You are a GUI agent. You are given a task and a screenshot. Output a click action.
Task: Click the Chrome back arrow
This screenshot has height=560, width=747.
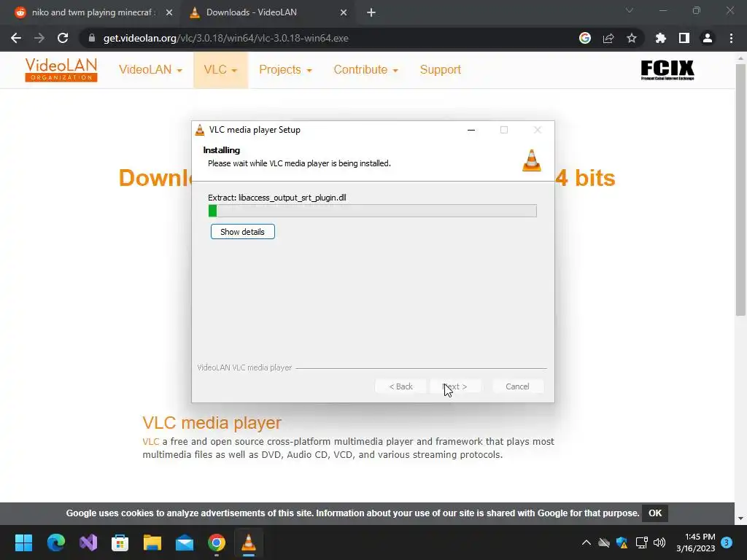tap(16, 38)
